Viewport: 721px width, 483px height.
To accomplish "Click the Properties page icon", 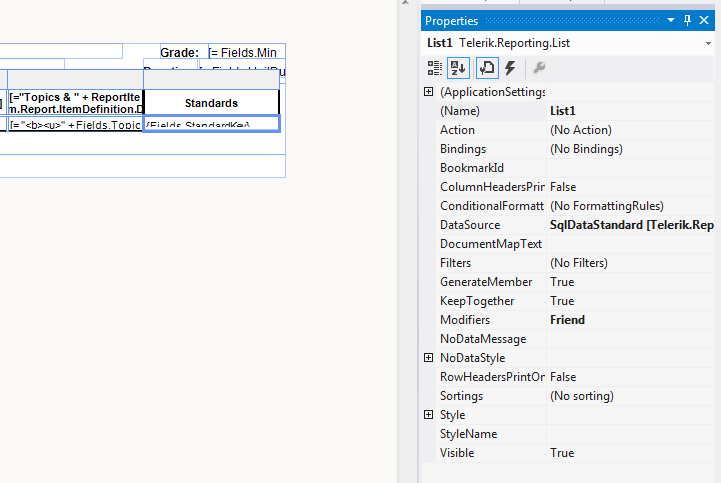I will pyautogui.click(x=487, y=68).
